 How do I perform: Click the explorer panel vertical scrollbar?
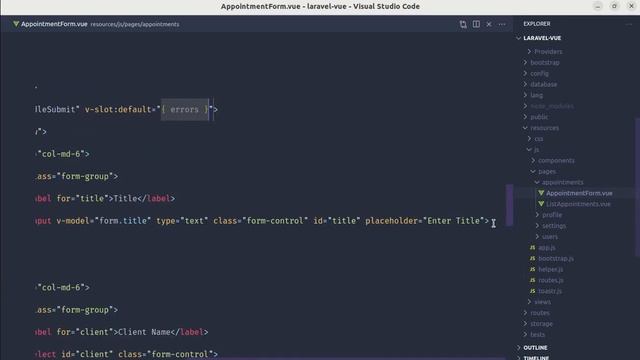pos(637,188)
